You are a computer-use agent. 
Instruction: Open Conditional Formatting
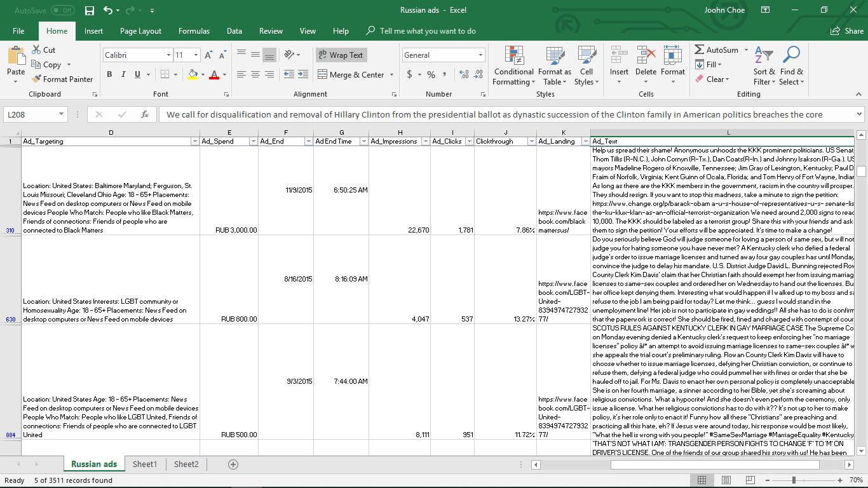tap(513, 66)
